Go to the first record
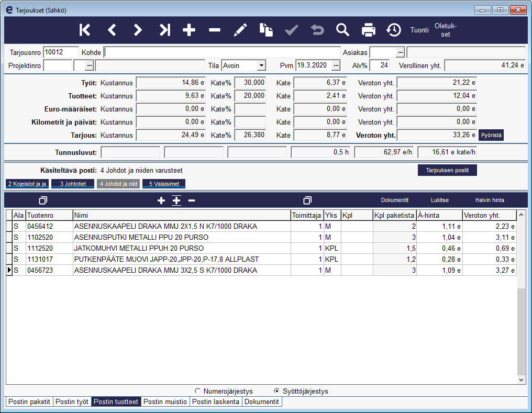Image resolution: width=532 pixels, height=413 pixels. tap(85, 30)
